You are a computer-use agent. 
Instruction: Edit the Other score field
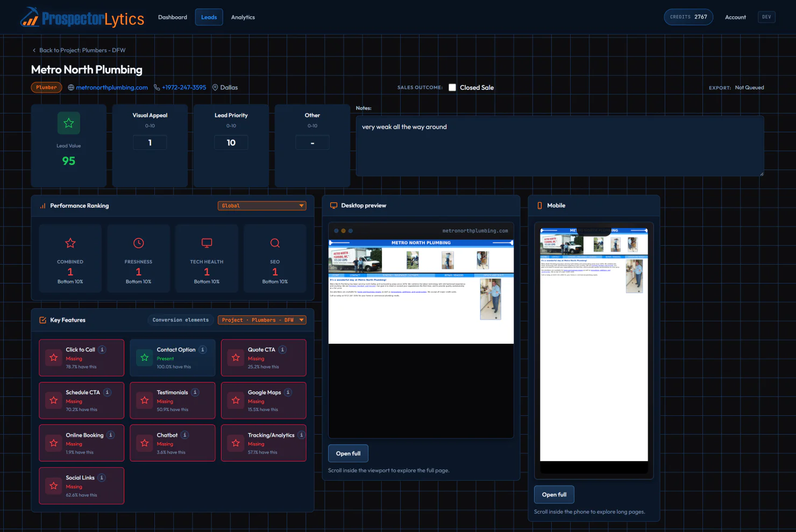point(312,143)
